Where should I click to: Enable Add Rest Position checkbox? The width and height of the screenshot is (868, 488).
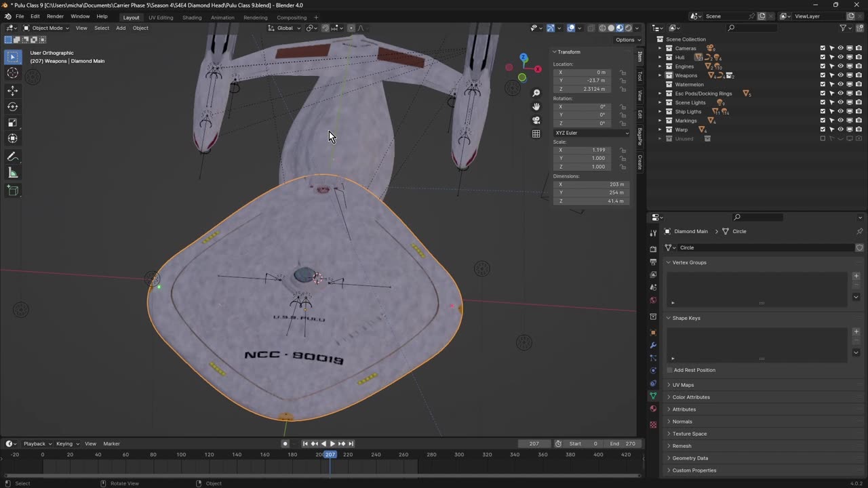pos(670,370)
